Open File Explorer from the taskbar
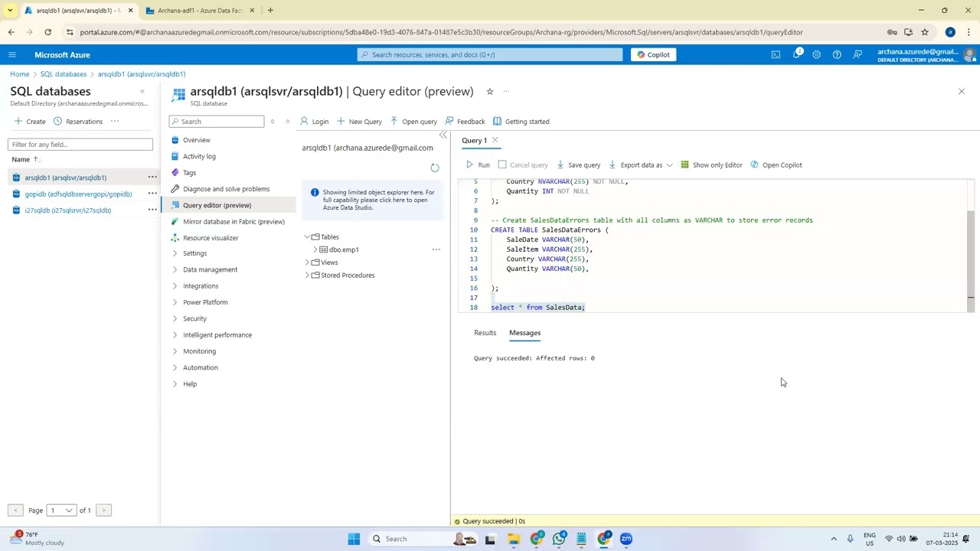The height and width of the screenshot is (551, 980). [513, 539]
